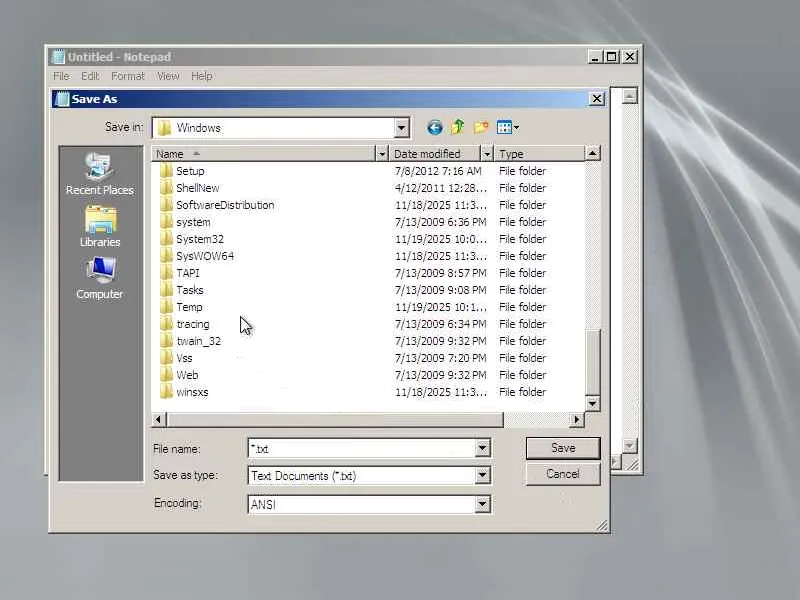800x600 pixels.
Task: Open the View Menu icon
Action: point(508,127)
